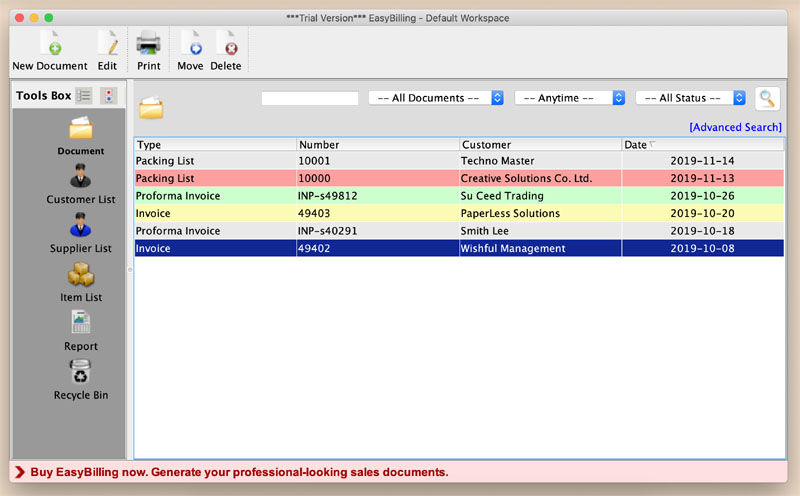Maximize the window with the green button
This screenshot has width=800, height=496.
click(x=48, y=18)
